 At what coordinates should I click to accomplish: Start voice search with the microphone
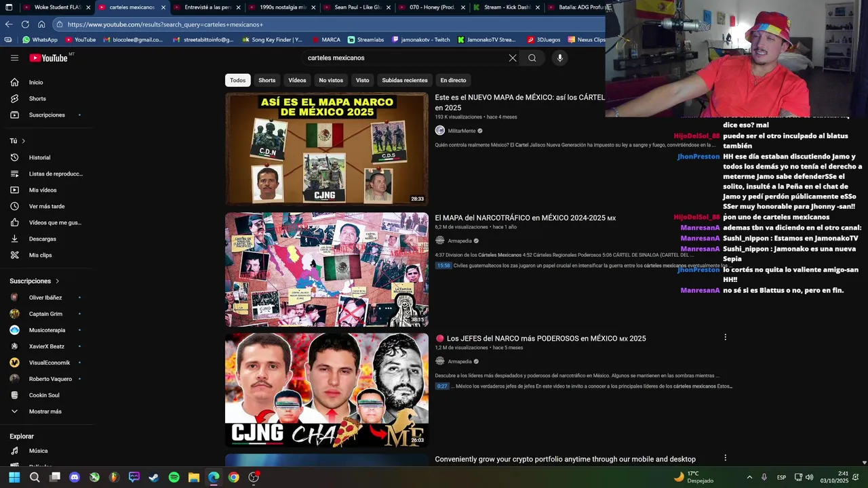(x=559, y=58)
